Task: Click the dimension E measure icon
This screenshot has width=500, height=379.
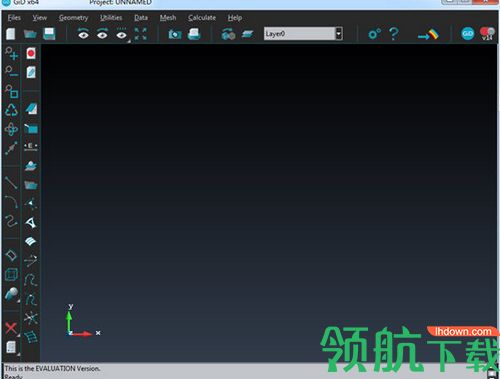Action: pos(31,147)
